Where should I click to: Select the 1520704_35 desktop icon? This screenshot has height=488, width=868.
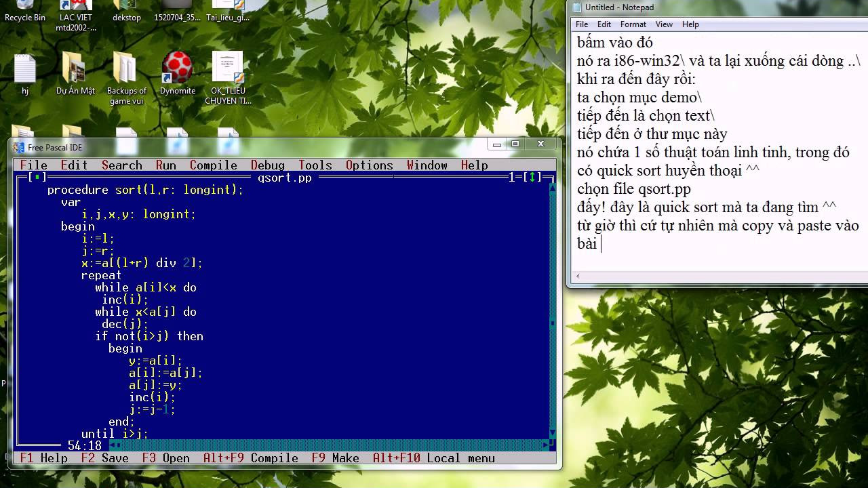(x=176, y=12)
